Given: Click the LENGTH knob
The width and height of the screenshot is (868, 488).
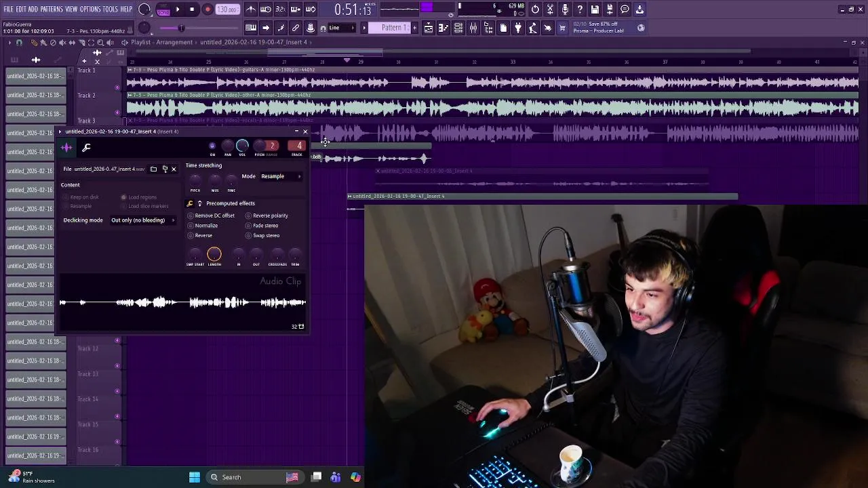Looking at the screenshot, I should (x=214, y=254).
